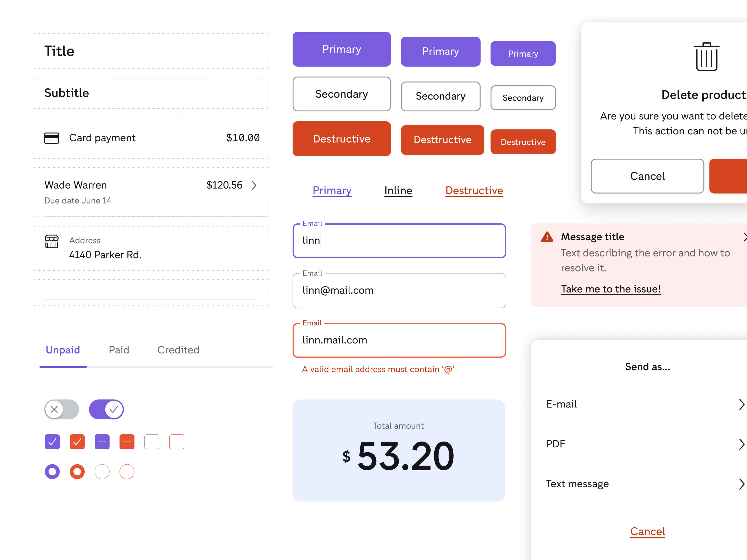This screenshot has height=560, width=747.
Task: Click the email field containing linn@mail.com
Action: click(399, 291)
